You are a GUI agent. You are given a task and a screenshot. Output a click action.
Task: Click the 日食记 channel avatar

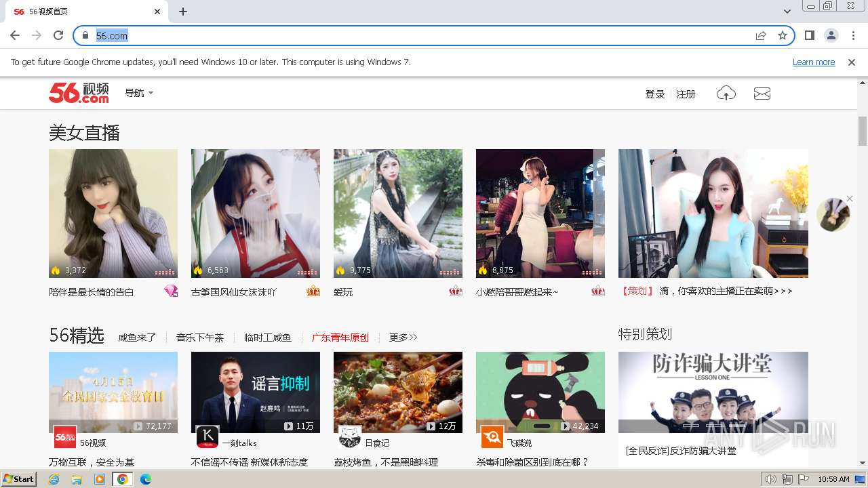click(x=350, y=437)
